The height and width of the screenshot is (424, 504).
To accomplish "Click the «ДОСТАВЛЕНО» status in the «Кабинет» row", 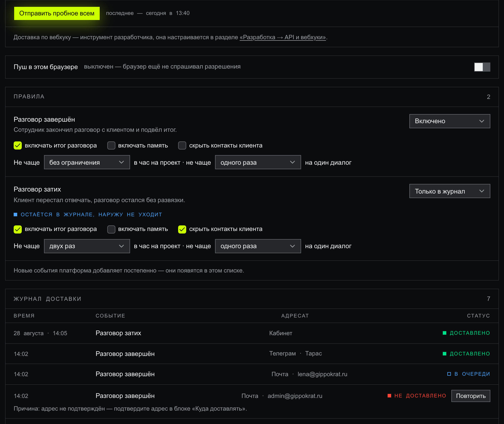I will [466, 333].
